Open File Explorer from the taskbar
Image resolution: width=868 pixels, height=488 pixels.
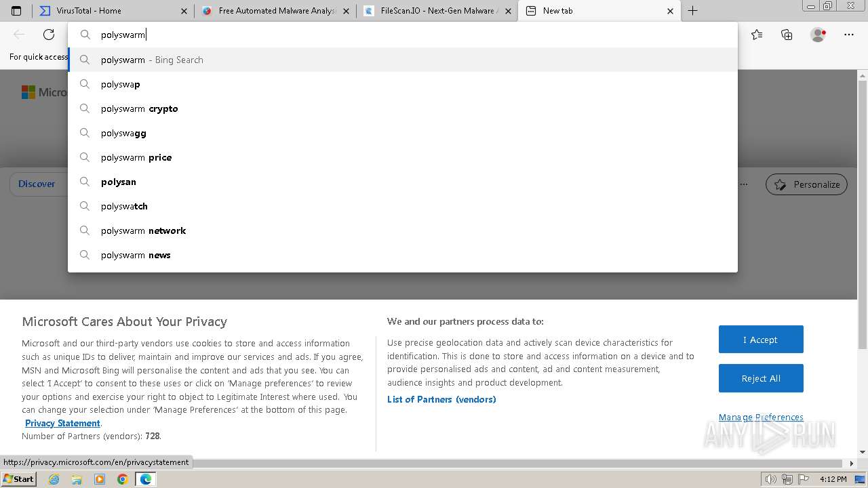pyautogui.click(x=77, y=479)
